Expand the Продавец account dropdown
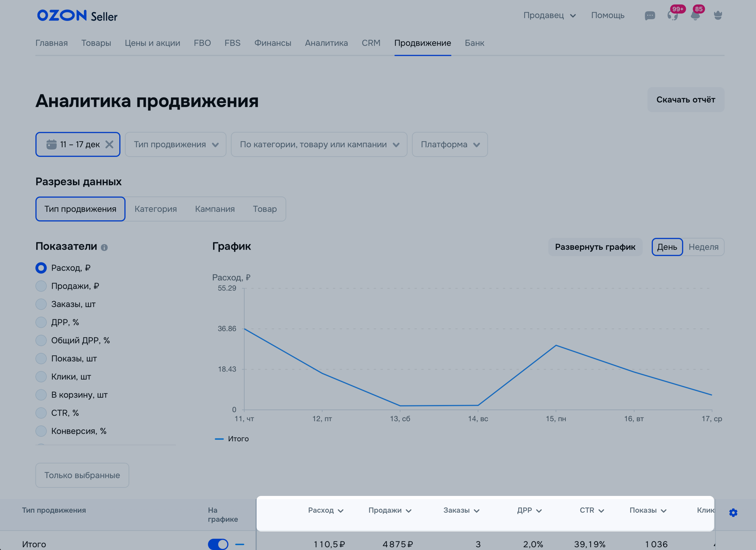Screen dimensions: 756x550 (x=549, y=15)
